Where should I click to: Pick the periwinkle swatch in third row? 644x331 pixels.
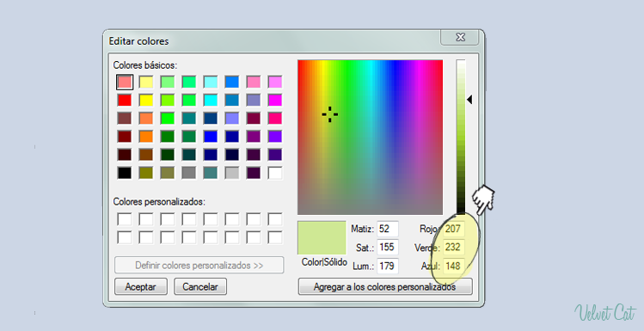(232, 119)
